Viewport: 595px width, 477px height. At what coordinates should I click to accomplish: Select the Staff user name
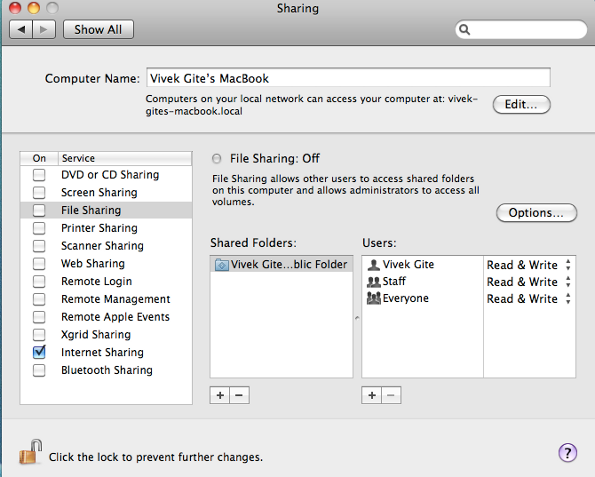click(394, 281)
